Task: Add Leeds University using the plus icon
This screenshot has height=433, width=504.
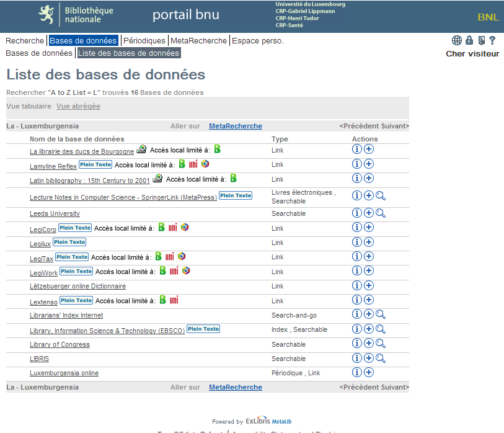Action: pos(369,213)
